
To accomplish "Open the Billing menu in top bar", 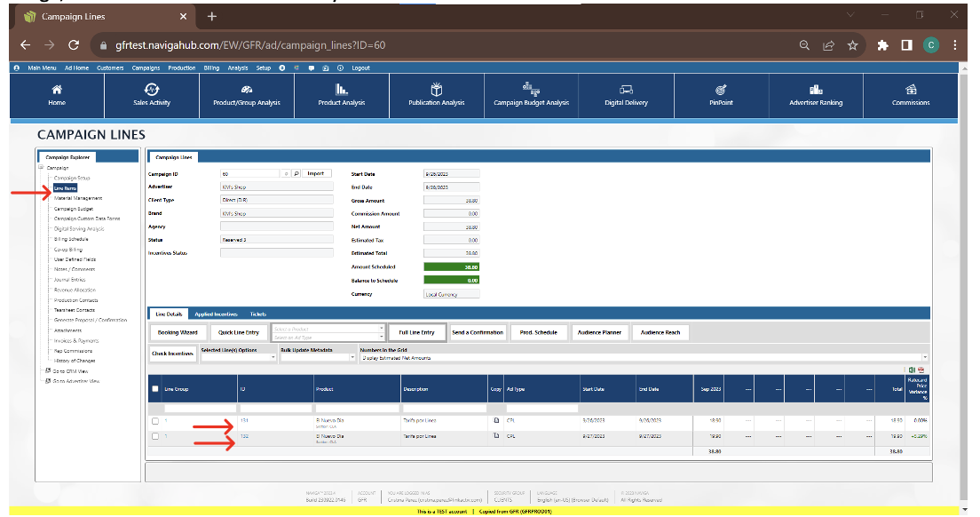I will point(211,68).
